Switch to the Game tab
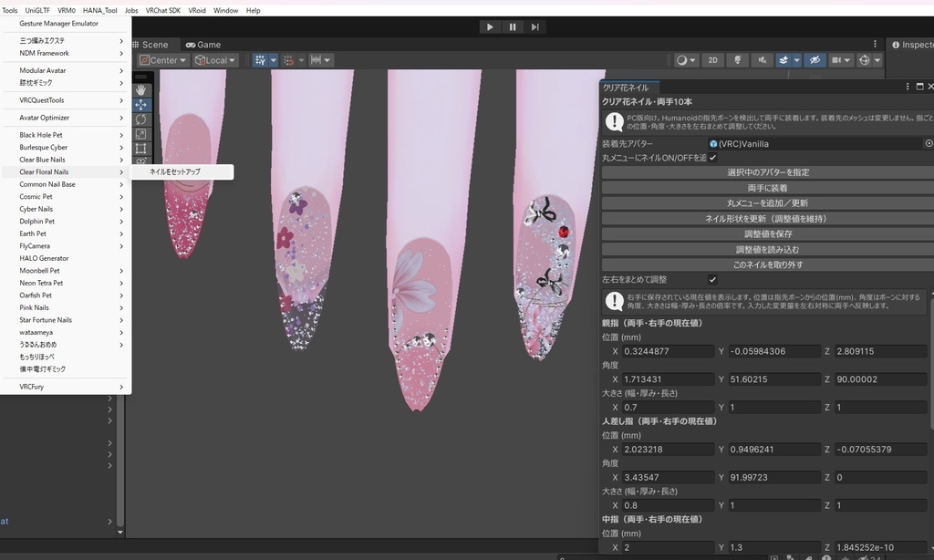 (x=203, y=45)
